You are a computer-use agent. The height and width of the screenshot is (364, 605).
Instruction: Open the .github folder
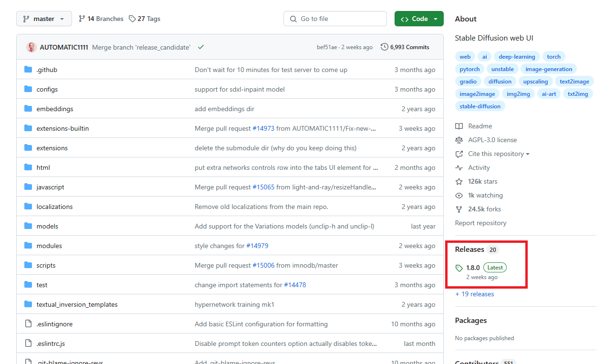coord(47,70)
